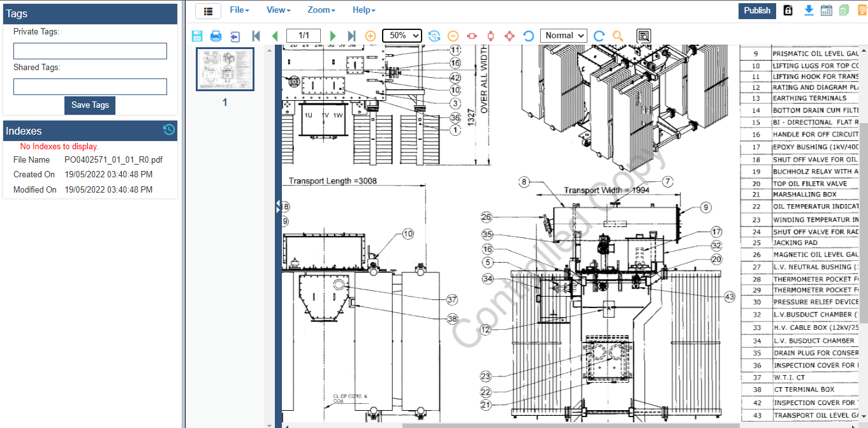Go to the next page with green arrow
The width and height of the screenshot is (868, 428).
[x=333, y=36]
